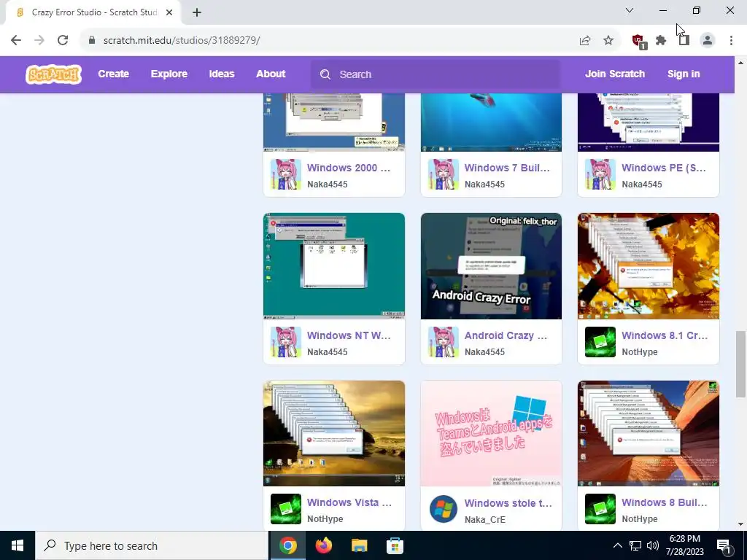Click the Scratch logo
The image size is (747, 560).
[x=53, y=74]
